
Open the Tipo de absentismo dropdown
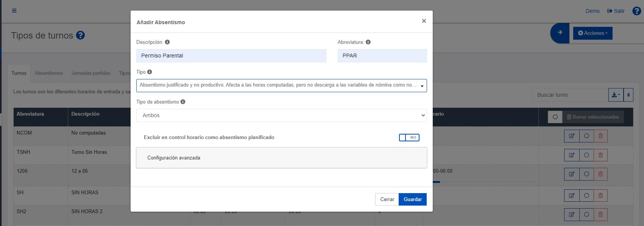(x=281, y=116)
